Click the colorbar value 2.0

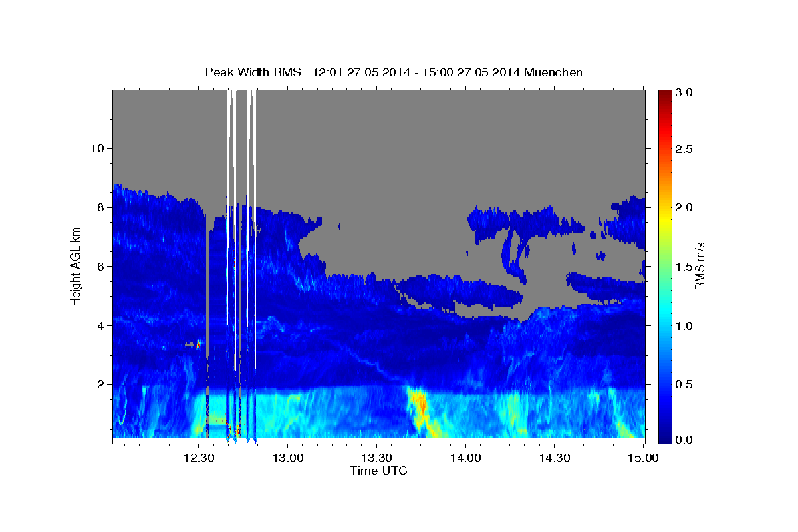pyautogui.click(x=686, y=207)
